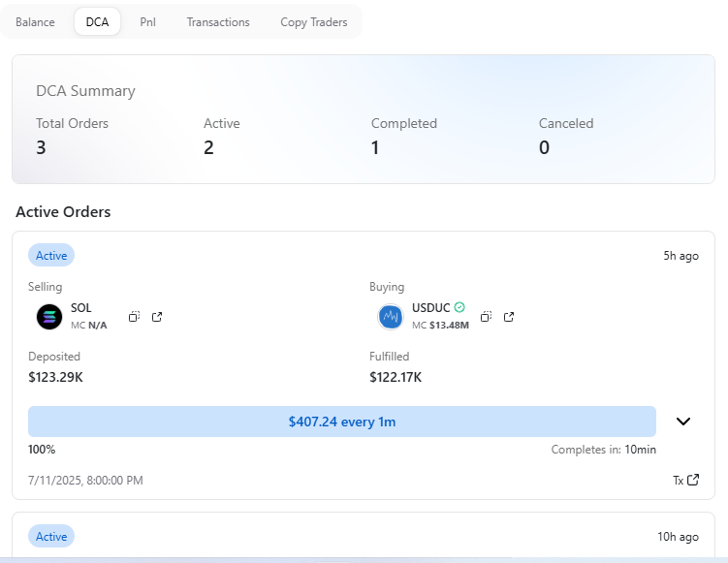The height and width of the screenshot is (563, 728).
Task: Click the USDUC token name
Action: click(x=430, y=308)
